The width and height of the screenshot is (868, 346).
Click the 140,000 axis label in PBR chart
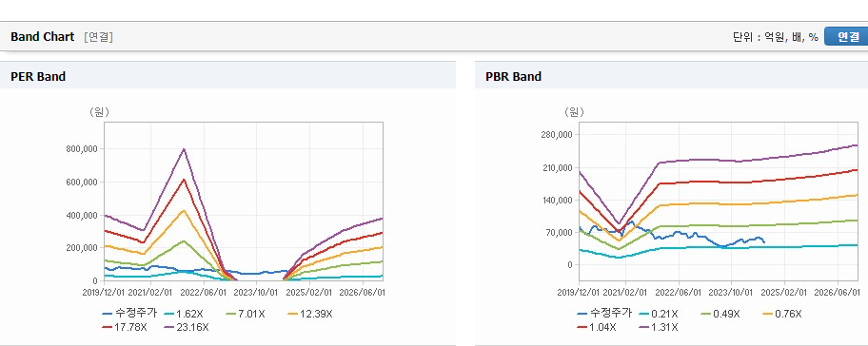pyautogui.click(x=557, y=200)
